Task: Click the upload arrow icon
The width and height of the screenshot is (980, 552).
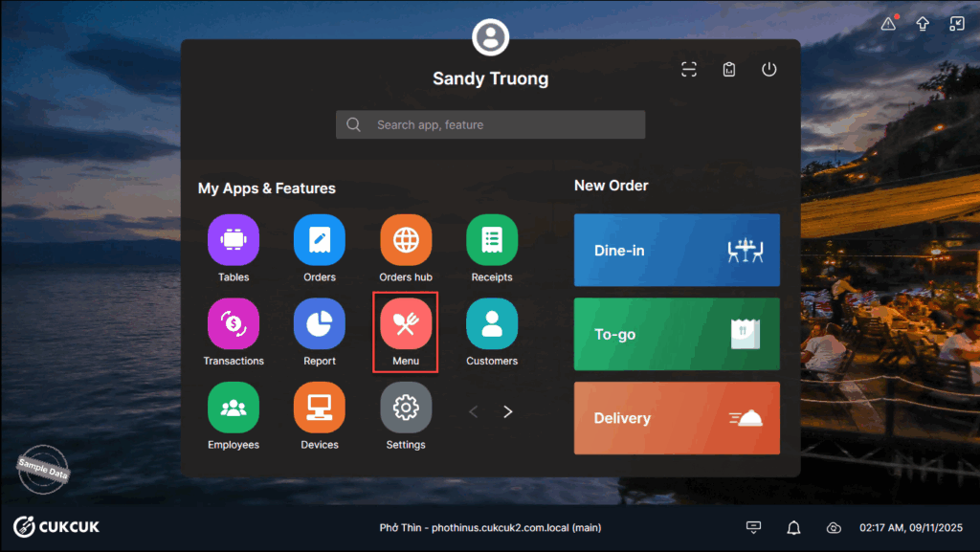Action: (x=923, y=24)
